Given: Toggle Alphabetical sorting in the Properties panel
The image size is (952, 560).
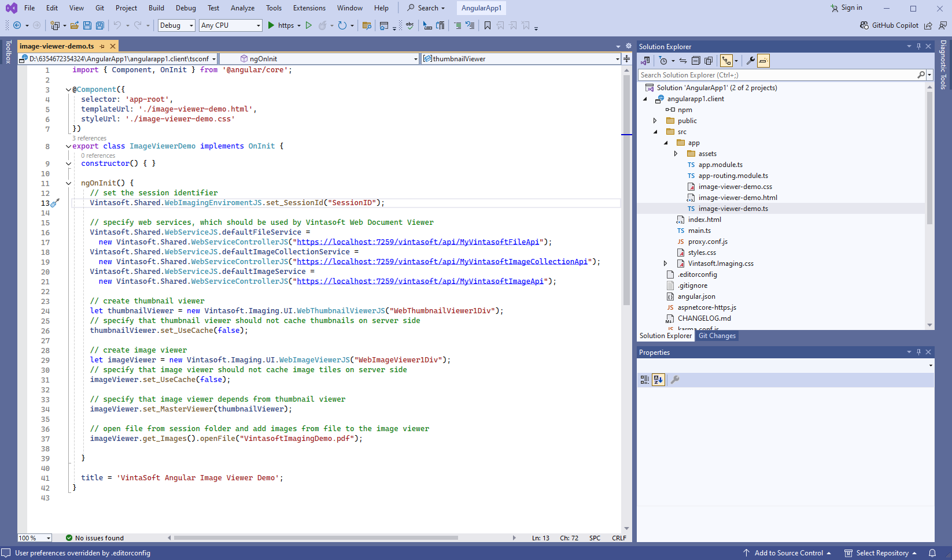Looking at the screenshot, I should [x=658, y=380].
